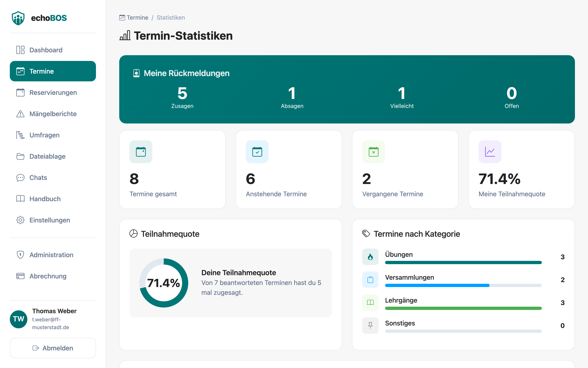Go to Mängelberichte in the sidebar
Viewport: 588px width, 368px height.
pos(53,114)
